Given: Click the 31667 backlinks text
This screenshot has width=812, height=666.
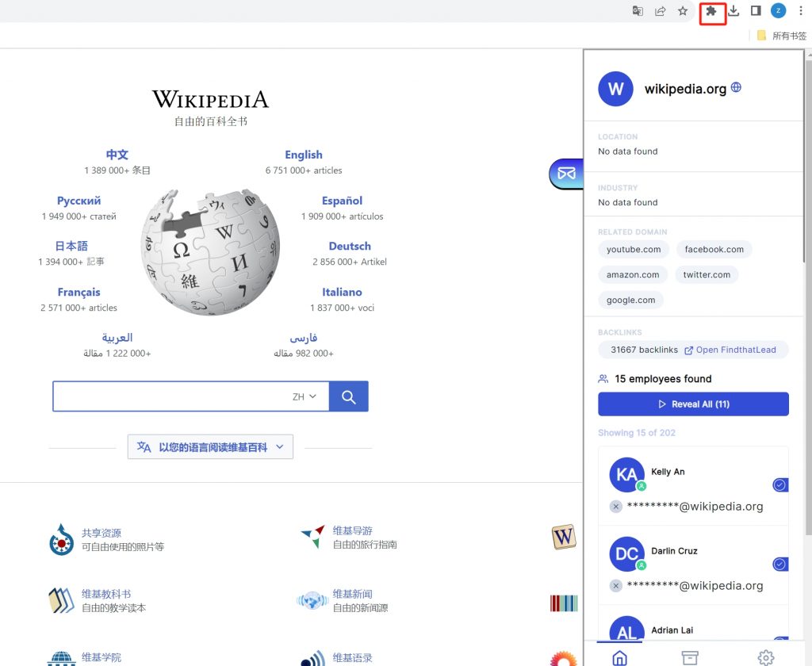Looking at the screenshot, I should 644,350.
